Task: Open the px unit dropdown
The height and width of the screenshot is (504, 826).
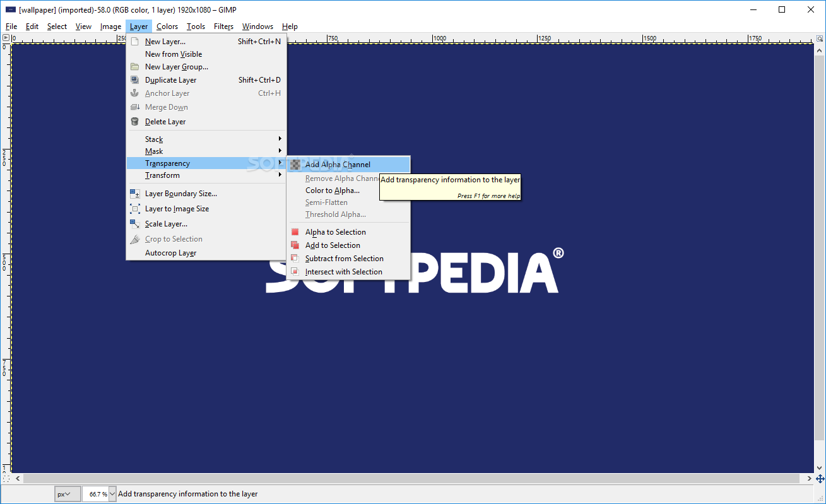Action: pyautogui.click(x=68, y=495)
